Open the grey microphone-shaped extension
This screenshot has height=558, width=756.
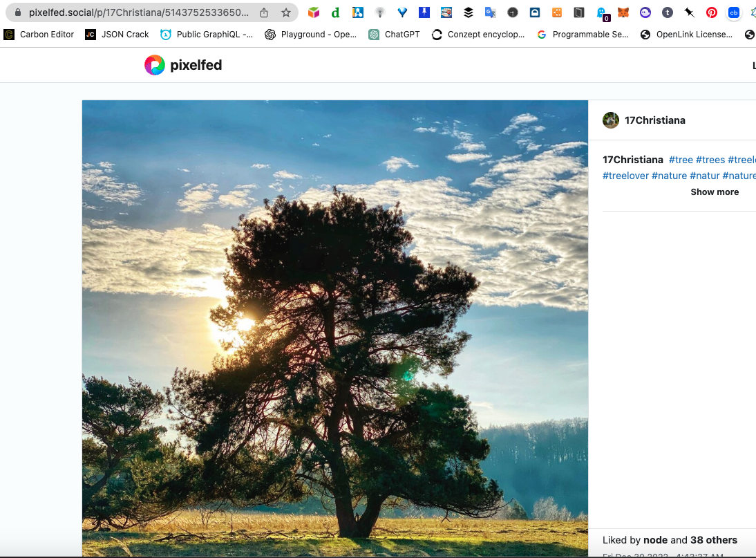coord(380,12)
